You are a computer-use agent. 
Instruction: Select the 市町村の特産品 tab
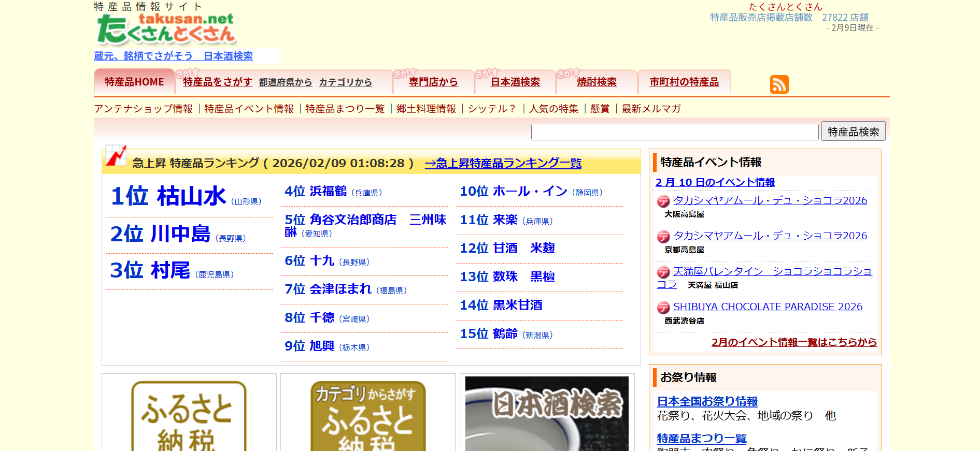click(684, 82)
